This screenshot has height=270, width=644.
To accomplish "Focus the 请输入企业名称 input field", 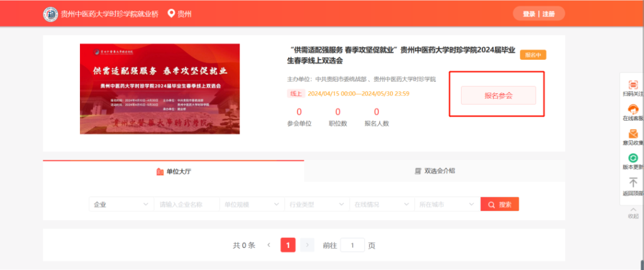I will tap(186, 205).
